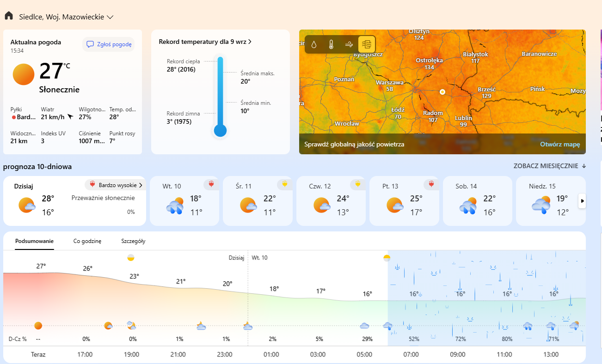Viewport: 602px width, 364px height.
Task: Select the precipitation droplet map layer
Action: pyautogui.click(x=314, y=45)
